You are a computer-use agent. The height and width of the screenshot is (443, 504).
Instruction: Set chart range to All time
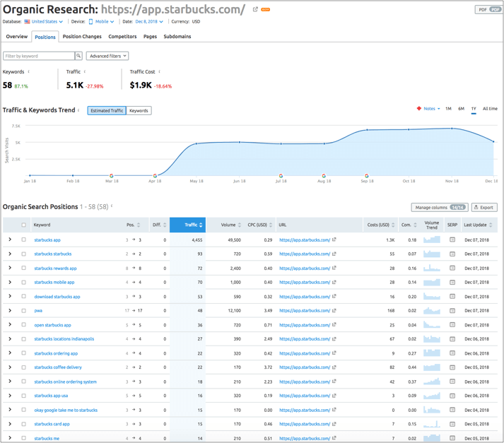490,109
